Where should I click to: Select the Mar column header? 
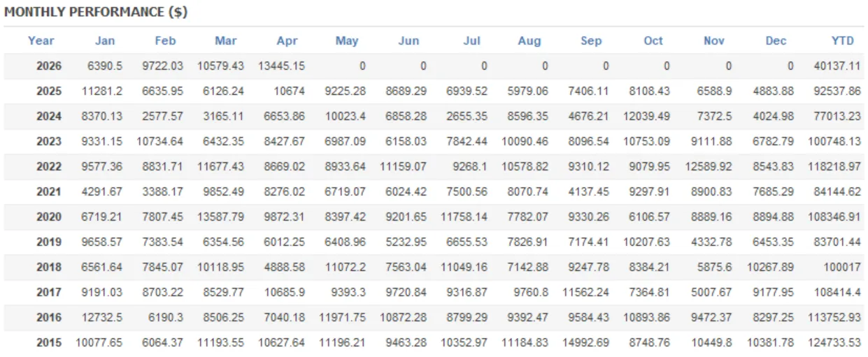click(226, 41)
